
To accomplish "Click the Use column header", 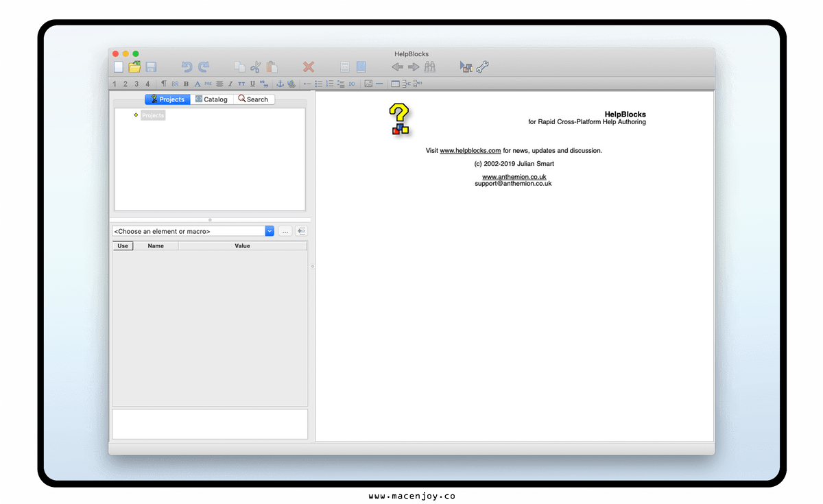I will (123, 245).
